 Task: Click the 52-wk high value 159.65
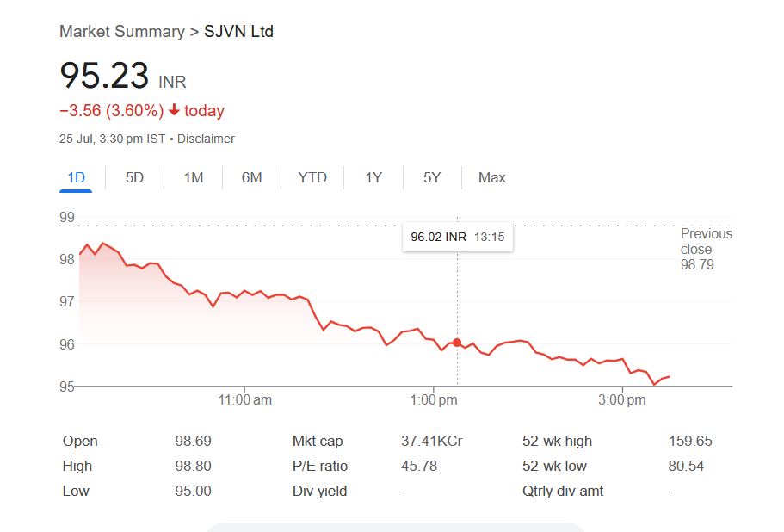tap(690, 441)
